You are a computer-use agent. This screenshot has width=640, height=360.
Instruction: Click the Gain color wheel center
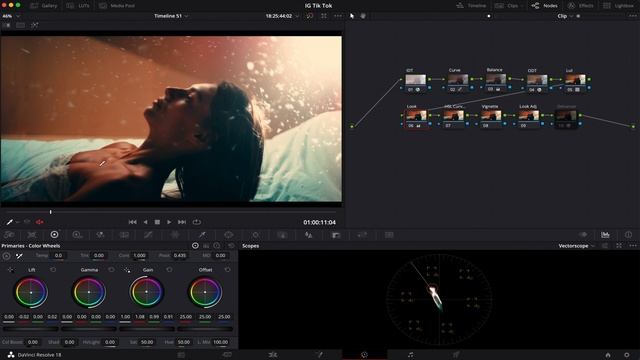pyautogui.click(x=147, y=292)
